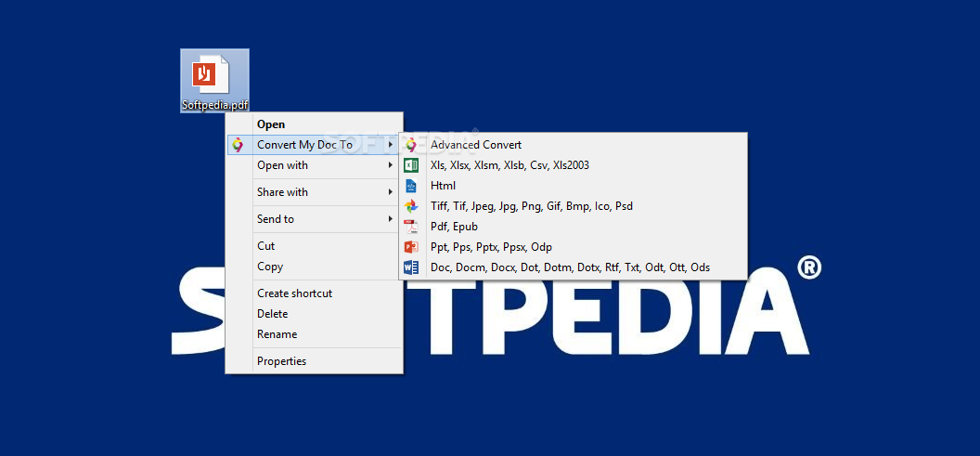
Task: Click the orange PowerPoint icon in submenu
Action: coord(410,247)
